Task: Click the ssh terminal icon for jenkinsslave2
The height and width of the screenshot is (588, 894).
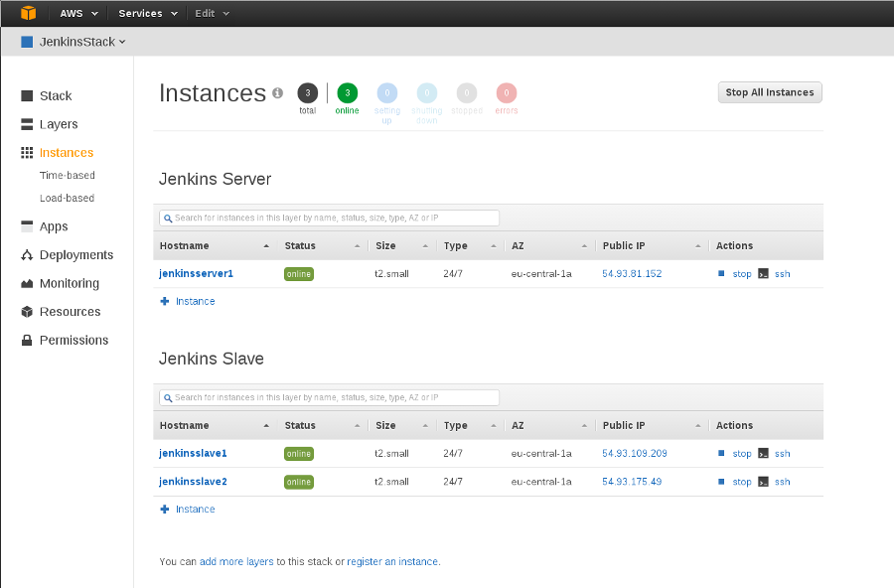Action: click(x=763, y=482)
